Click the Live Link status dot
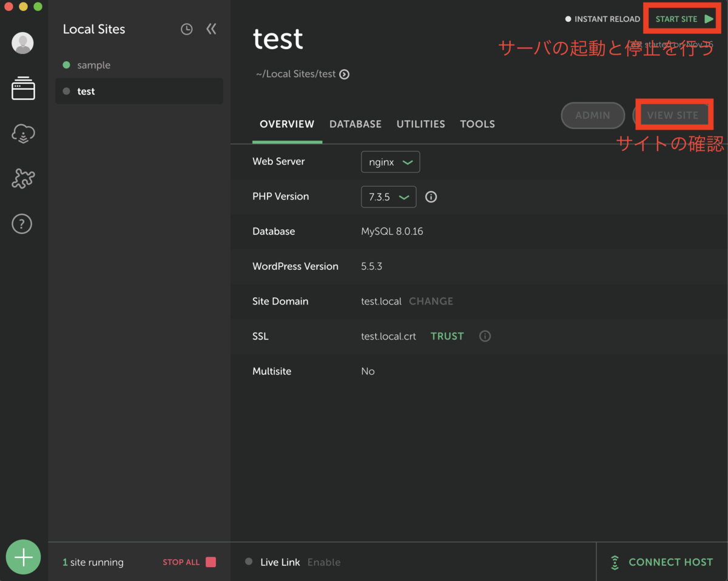728x581 pixels. coord(249,562)
